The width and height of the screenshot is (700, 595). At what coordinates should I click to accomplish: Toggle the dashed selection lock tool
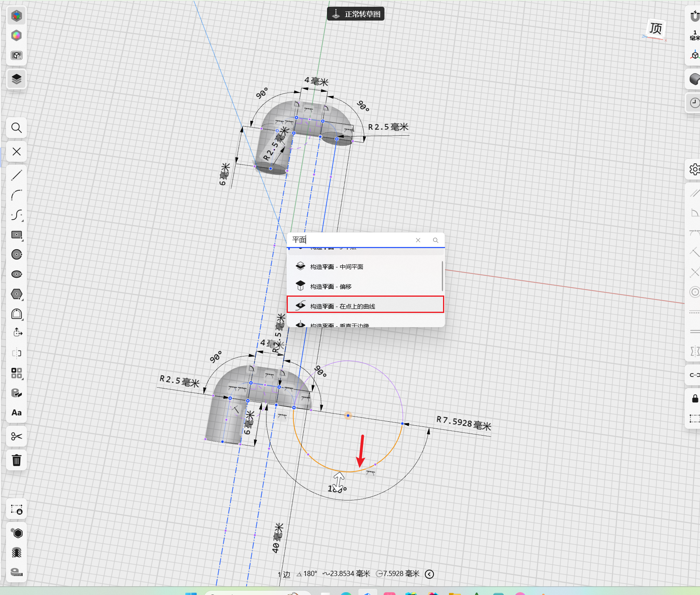tap(17, 509)
